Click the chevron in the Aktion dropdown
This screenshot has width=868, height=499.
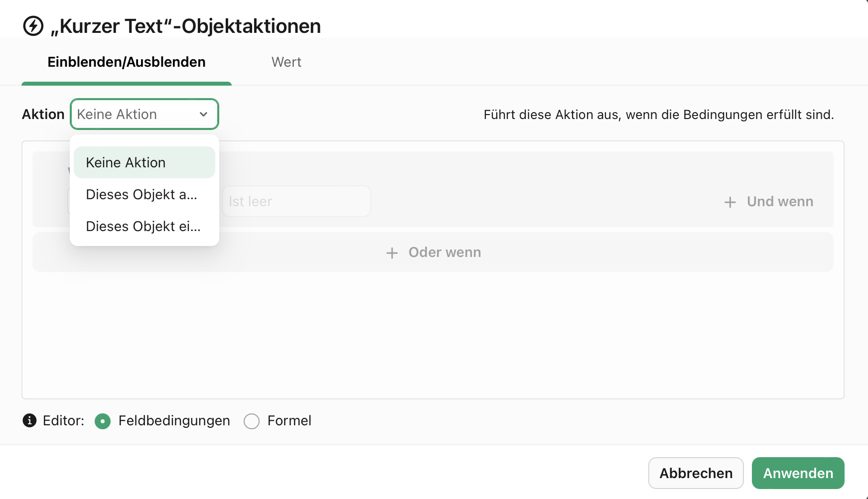click(203, 114)
